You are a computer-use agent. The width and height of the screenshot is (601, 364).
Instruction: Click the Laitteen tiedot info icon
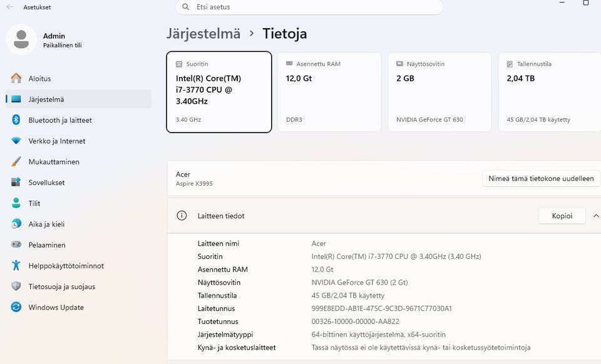182,216
